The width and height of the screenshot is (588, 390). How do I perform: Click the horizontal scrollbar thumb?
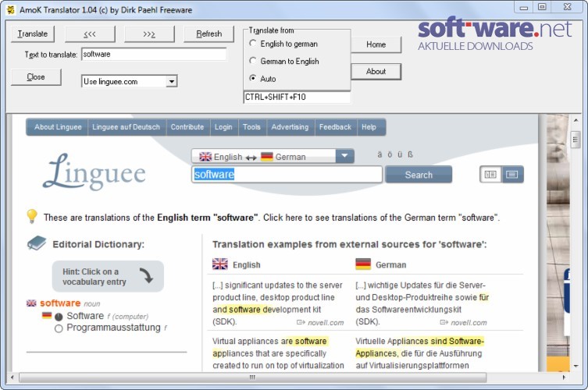point(252,378)
